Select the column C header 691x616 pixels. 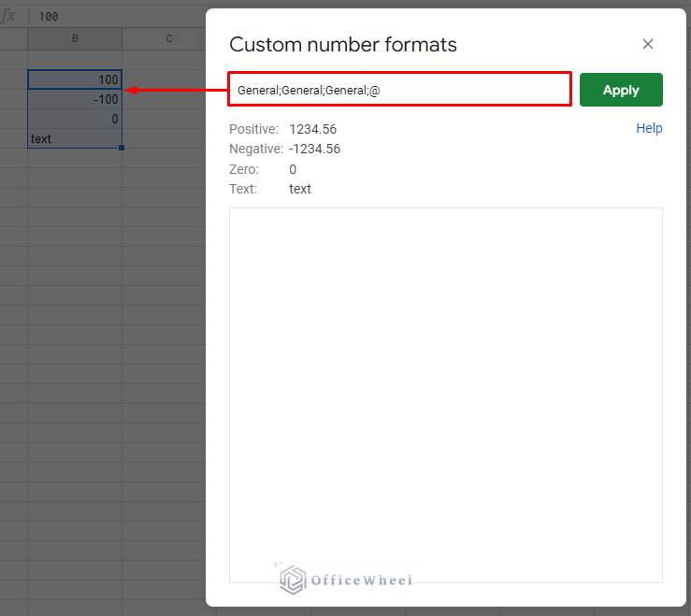[x=168, y=38]
